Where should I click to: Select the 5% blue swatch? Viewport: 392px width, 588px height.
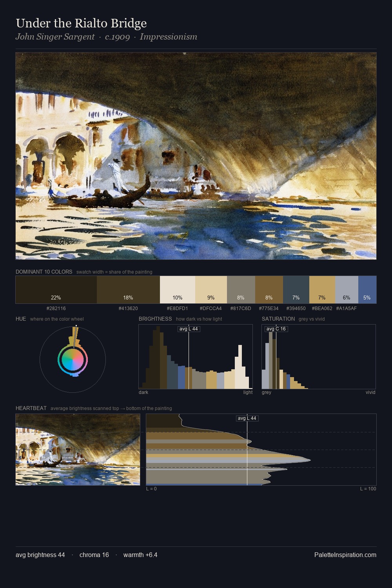[x=367, y=290]
